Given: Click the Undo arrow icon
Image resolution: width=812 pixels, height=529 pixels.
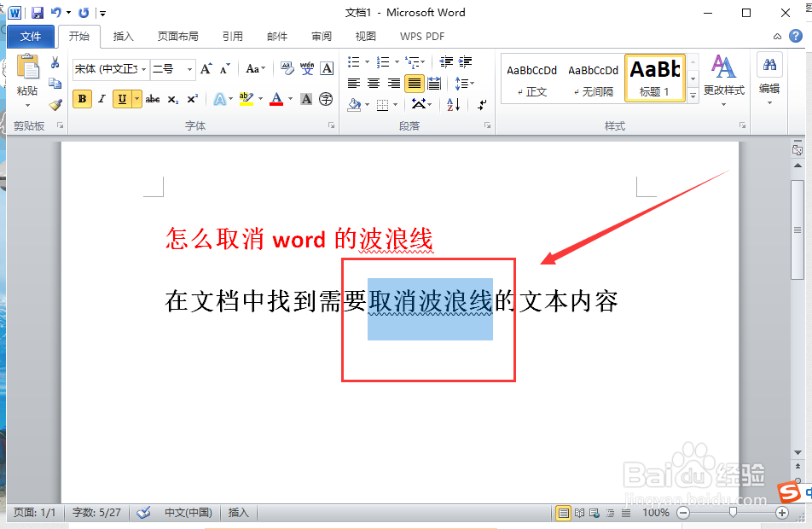Looking at the screenshot, I should pos(56,13).
